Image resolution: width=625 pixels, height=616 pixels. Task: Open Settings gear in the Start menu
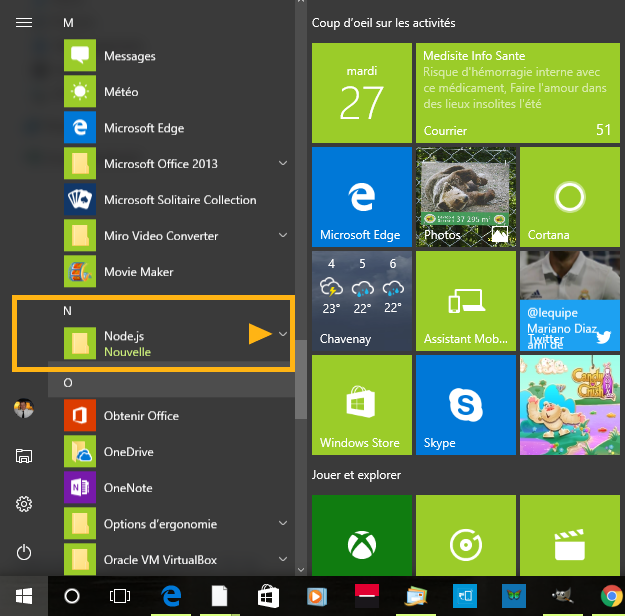tap(24, 504)
